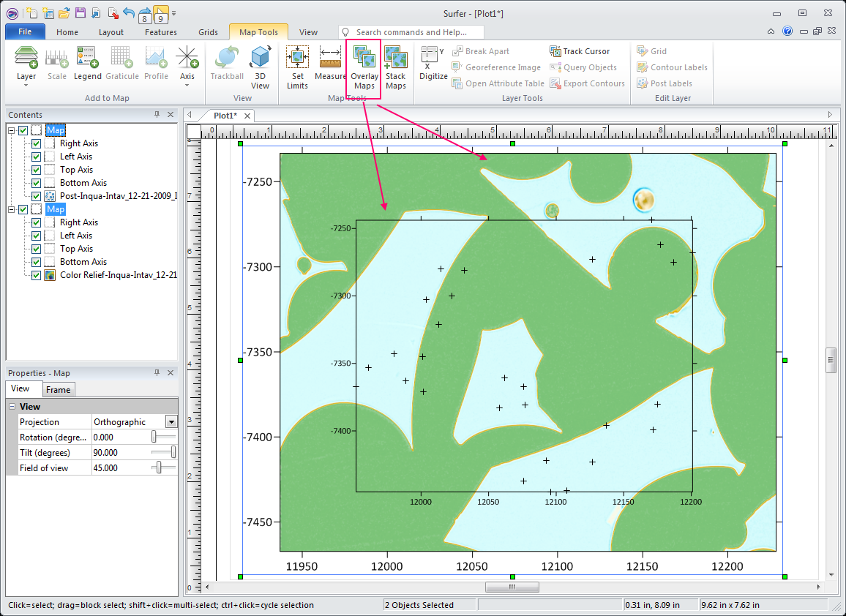The height and width of the screenshot is (616, 846).
Task: Click the Search commands and Help field
Action: [419, 32]
